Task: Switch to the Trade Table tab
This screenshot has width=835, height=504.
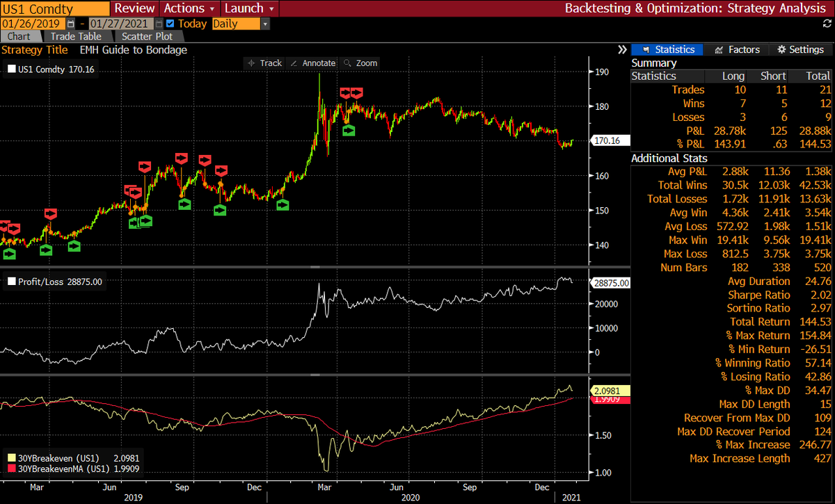Action: click(x=77, y=36)
